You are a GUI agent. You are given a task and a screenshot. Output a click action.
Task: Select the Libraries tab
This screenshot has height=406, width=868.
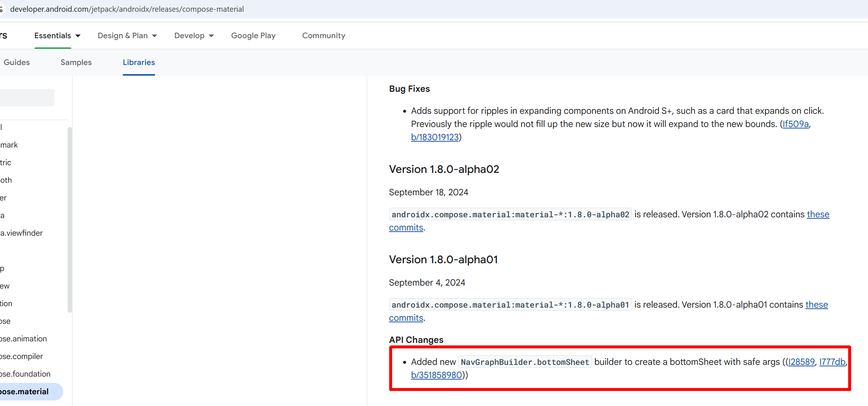[139, 62]
